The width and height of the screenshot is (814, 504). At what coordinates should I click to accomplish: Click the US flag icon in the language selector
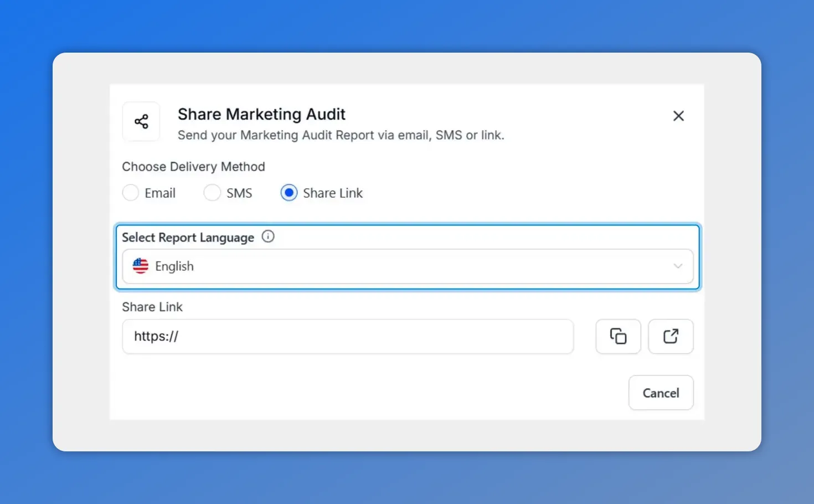[x=140, y=266]
